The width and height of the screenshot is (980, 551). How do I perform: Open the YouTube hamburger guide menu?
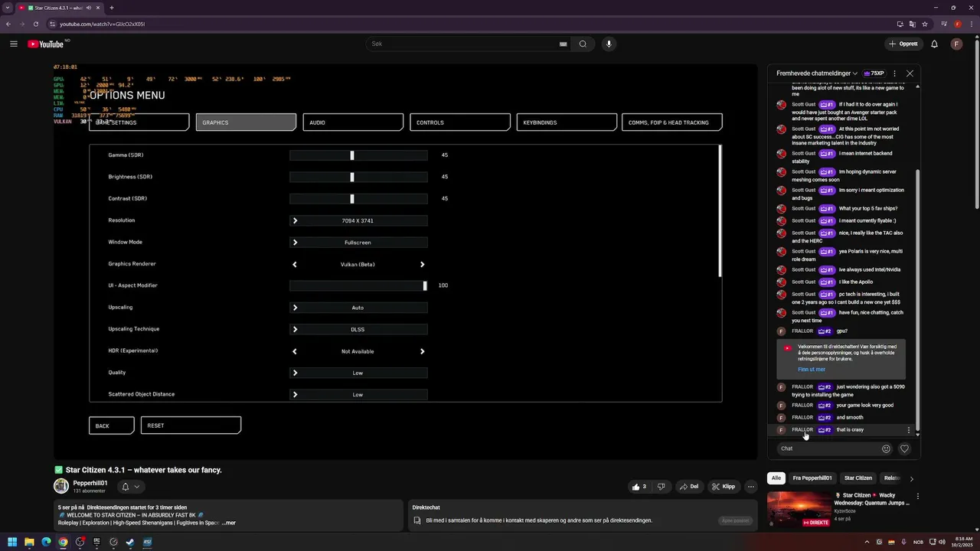[x=14, y=44]
